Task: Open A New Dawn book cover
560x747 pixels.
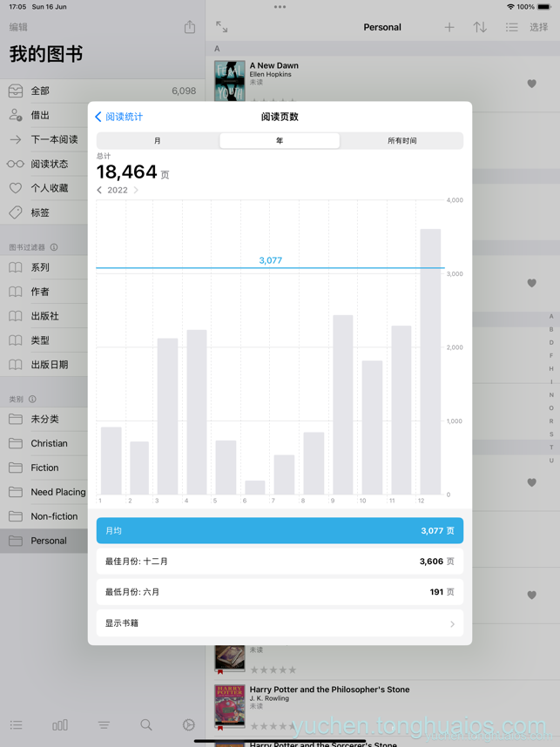Action: tap(230, 80)
